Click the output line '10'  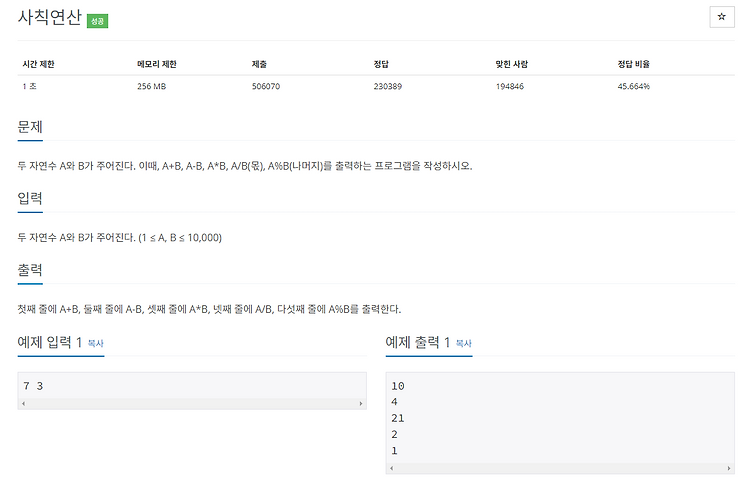(397, 386)
